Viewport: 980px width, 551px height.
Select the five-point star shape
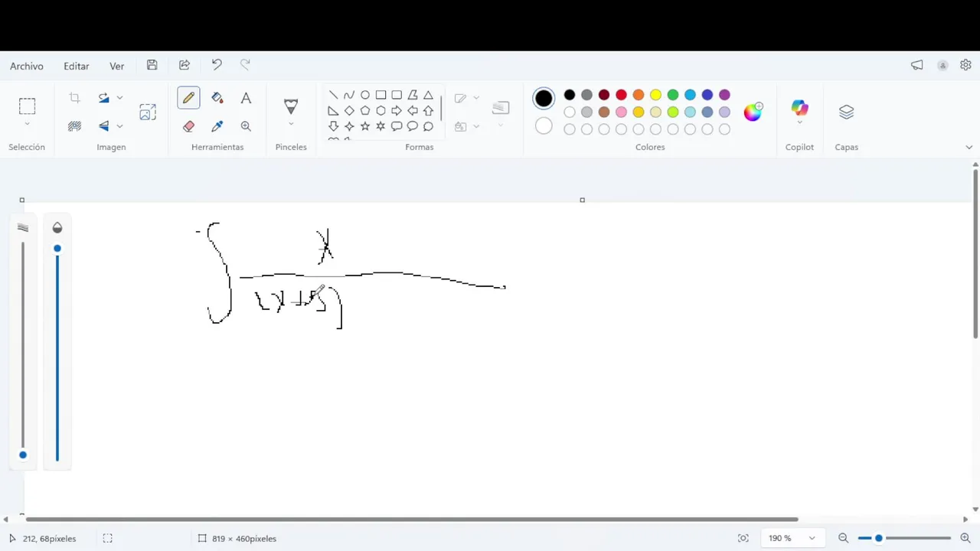pos(365,126)
